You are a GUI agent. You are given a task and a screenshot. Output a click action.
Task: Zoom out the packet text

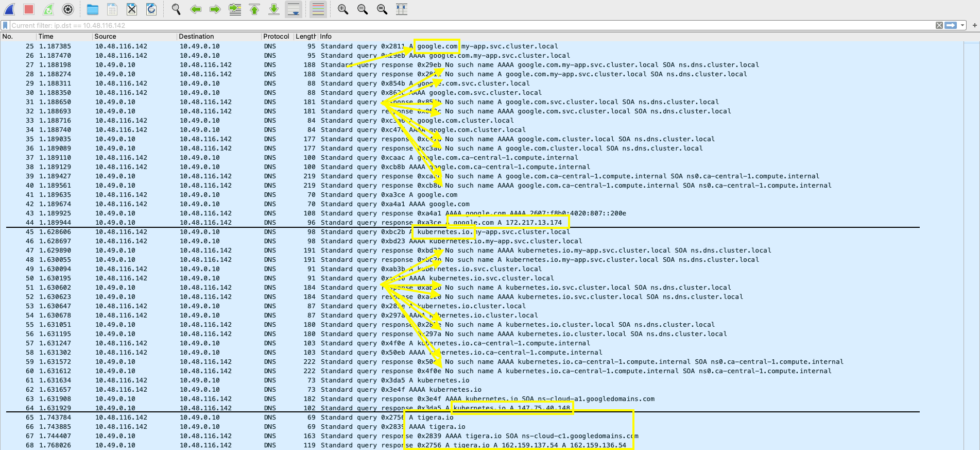point(363,9)
